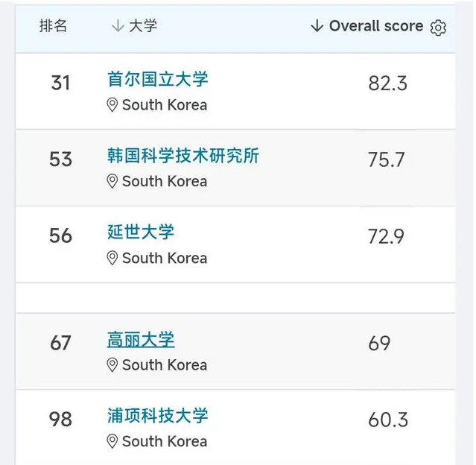Sort by 大学 column arrow

pos(118,26)
